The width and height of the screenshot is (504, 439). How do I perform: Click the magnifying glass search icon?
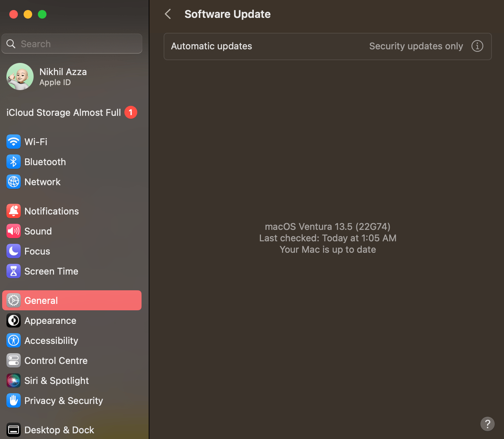[x=11, y=44]
